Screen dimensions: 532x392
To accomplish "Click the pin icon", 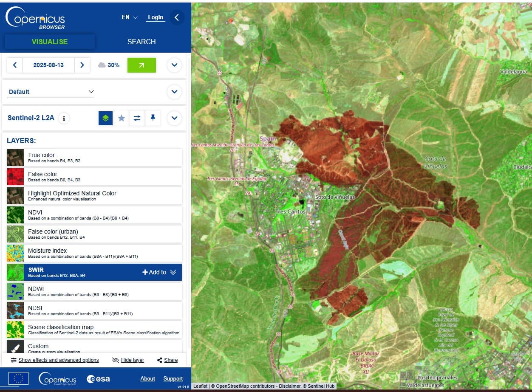I will click(x=153, y=118).
